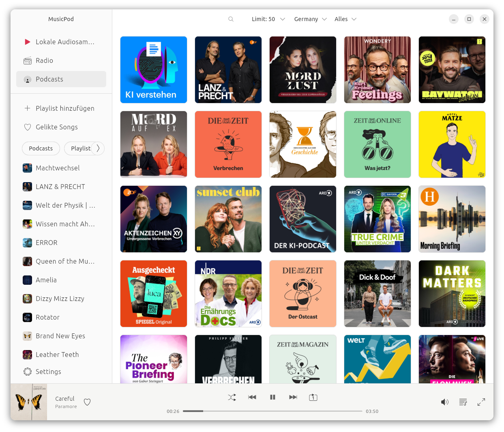Open the Limit: 50 dropdown
The height and width of the screenshot is (432, 504).
coord(268,19)
